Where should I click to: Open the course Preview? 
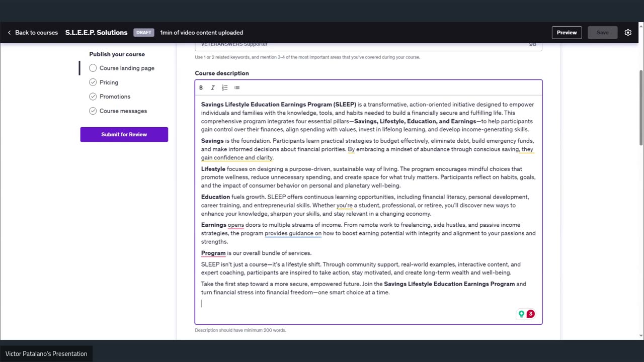click(x=567, y=32)
